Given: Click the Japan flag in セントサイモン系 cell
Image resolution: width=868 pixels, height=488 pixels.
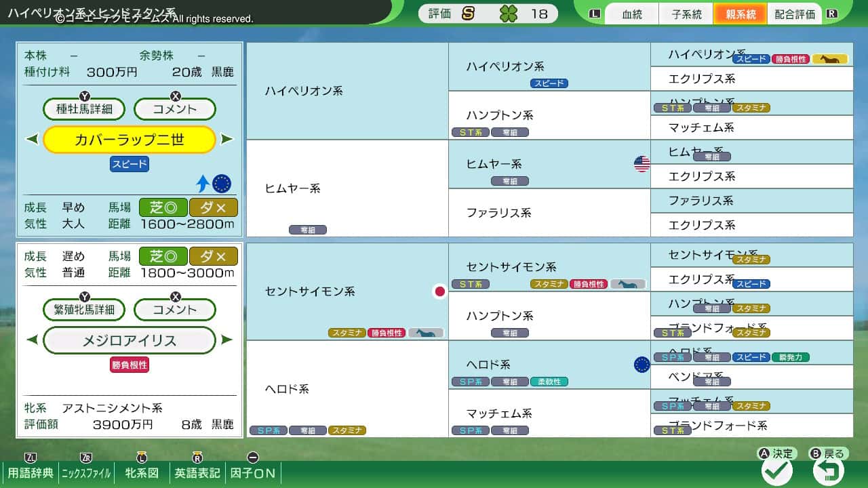Looking at the screenshot, I should tap(439, 291).
